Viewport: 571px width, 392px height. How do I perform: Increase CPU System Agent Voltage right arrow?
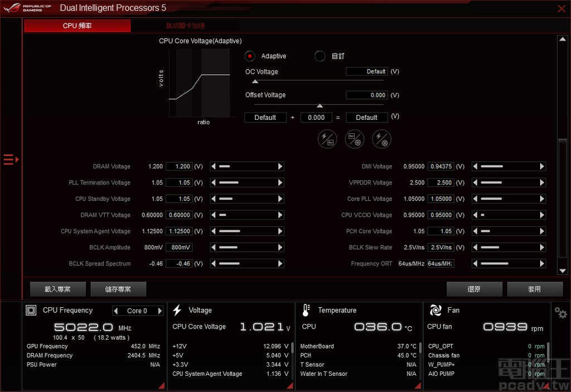pos(280,231)
